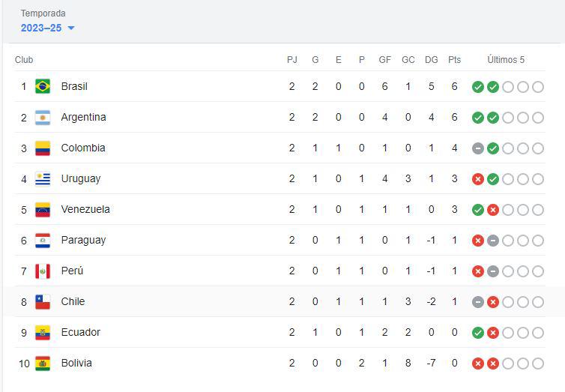Click the Brasil flag icon
Viewport: 565px width, 392px height.
43,86
